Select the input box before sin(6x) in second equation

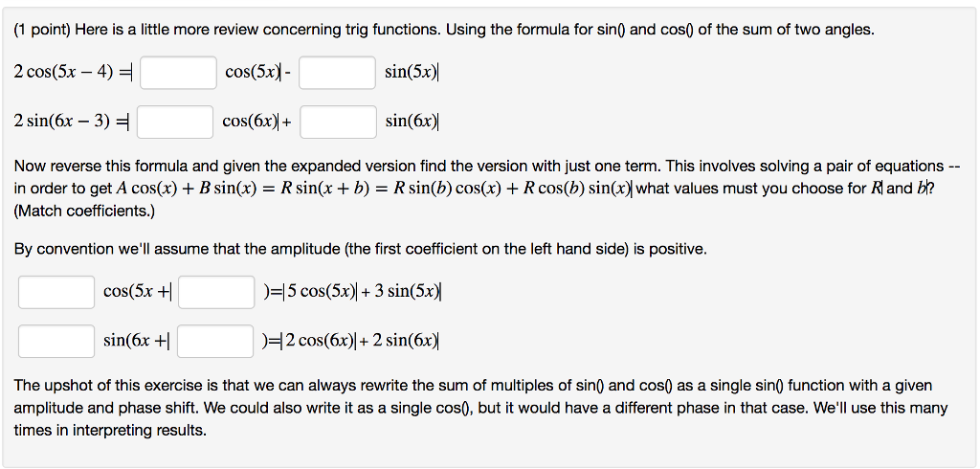coord(338,122)
